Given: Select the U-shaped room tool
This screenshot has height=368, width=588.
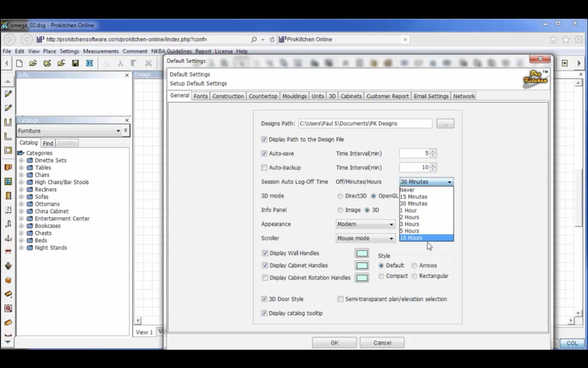Looking at the screenshot, I should click(x=8, y=122).
